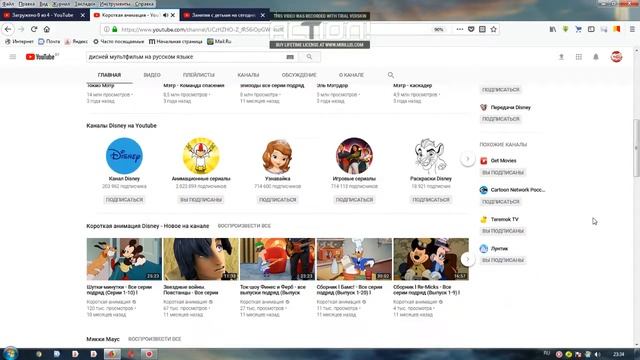The width and height of the screenshot is (640, 360).
Task: Open the on-screen keyboard icon in search box
Action: point(290,57)
